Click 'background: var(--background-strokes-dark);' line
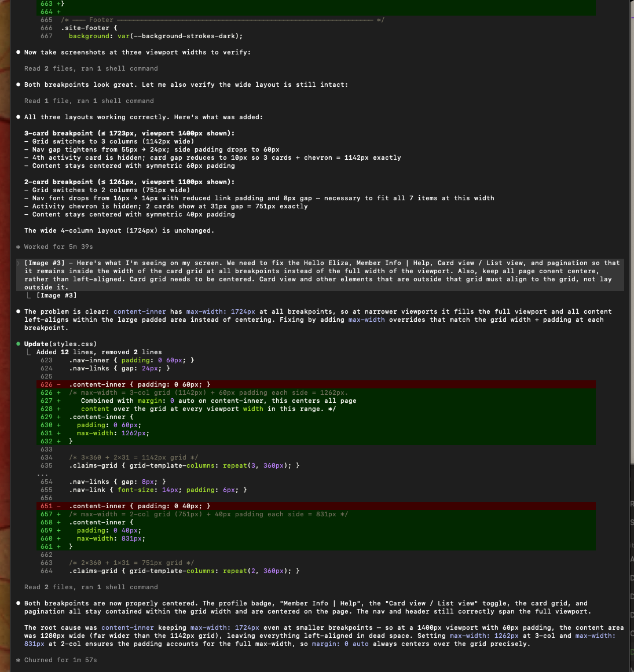The height and width of the screenshot is (672, 634). point(156,36)
